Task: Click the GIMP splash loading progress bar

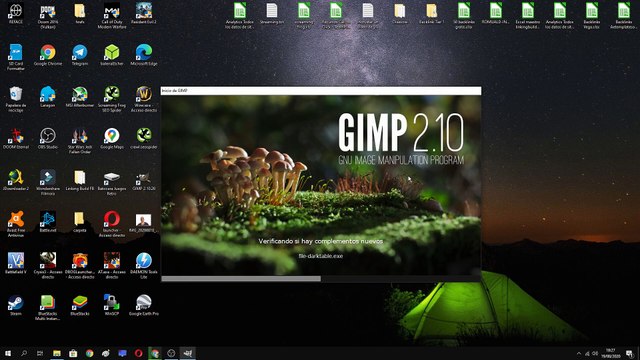Action: pyautogui.click(x=321, y=279)
